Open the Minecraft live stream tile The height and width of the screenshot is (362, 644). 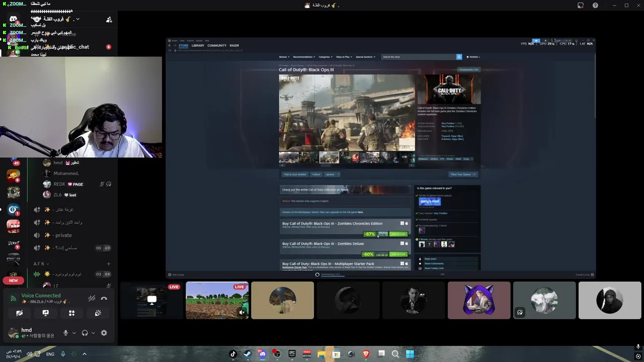click(x=217, y=300)
